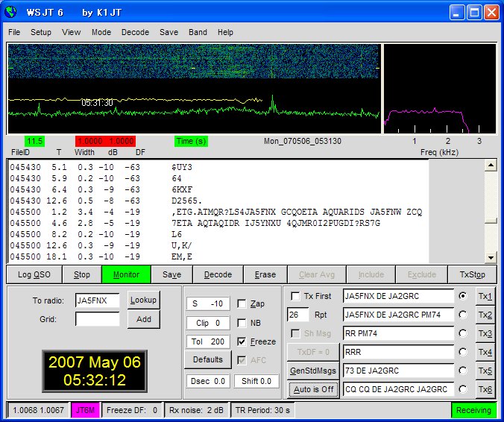Click the Tx1 button

tap(485, 296)
